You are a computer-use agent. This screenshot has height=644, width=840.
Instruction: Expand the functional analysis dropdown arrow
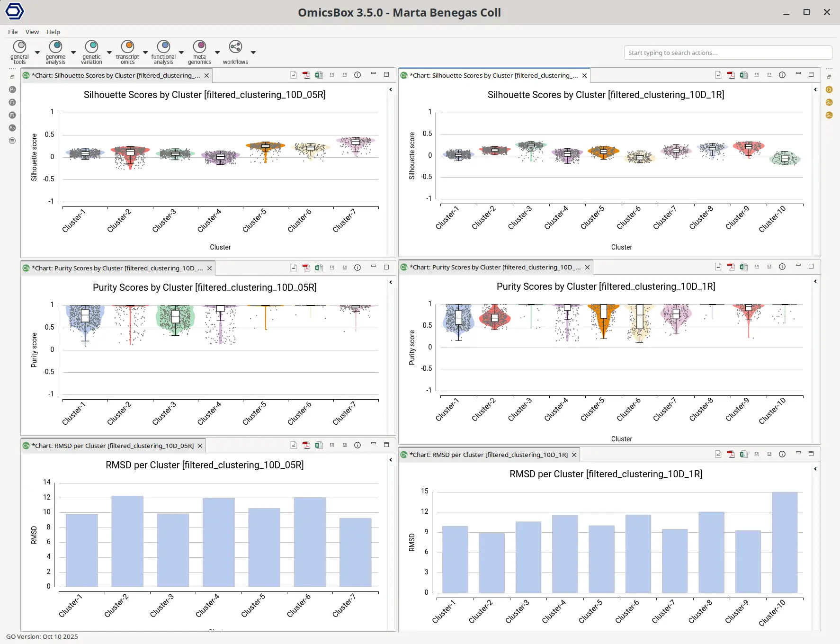click(181, 53)
